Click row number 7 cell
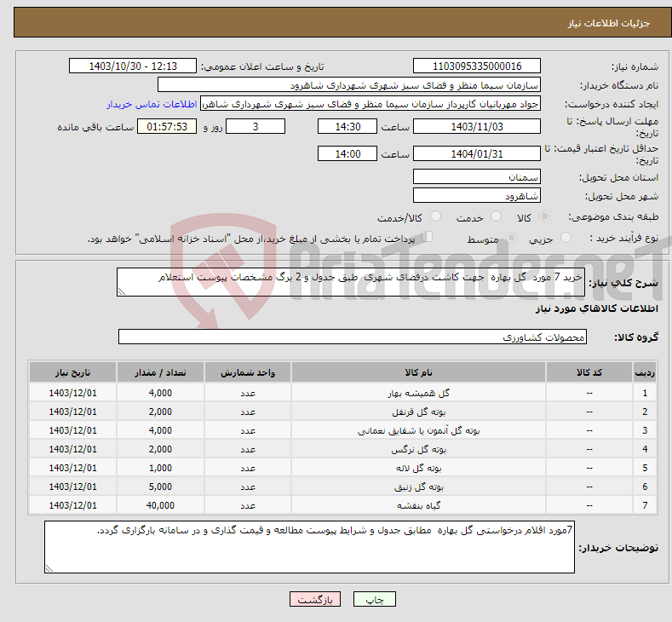 [645, 505]
